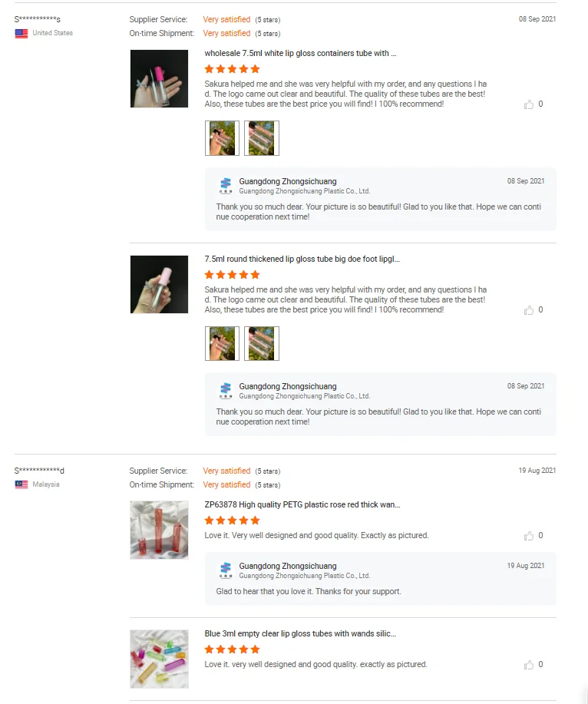
Task: View first attached photo in second review
Action: tap(222, 343)
